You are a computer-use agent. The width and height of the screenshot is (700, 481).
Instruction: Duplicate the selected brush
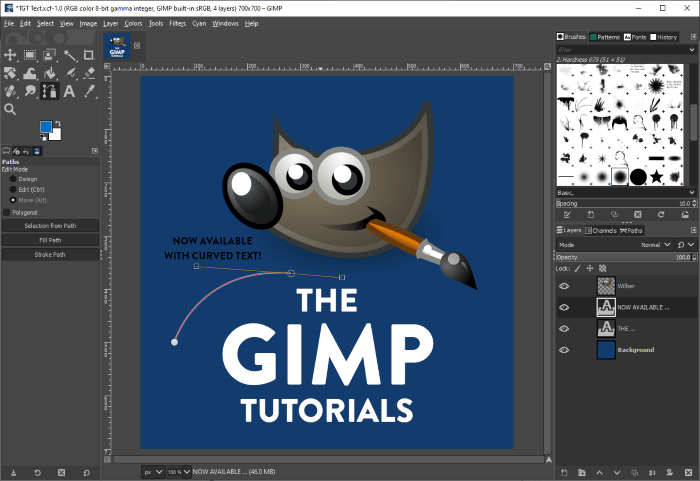coord(614,215)
